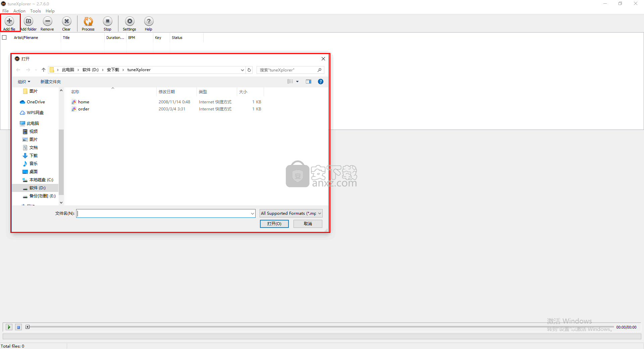Go back in the Open dialog
Image resolution: width=644 pixels, height=349 pixels.
18,70
